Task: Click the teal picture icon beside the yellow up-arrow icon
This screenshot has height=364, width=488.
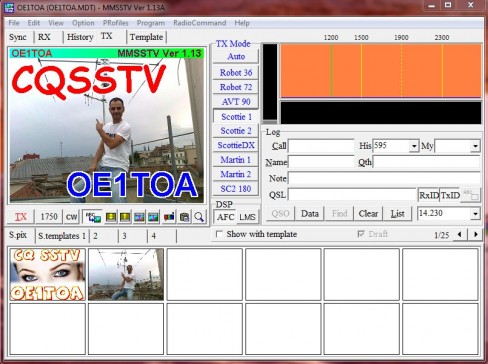Action: tap(139, 217)
